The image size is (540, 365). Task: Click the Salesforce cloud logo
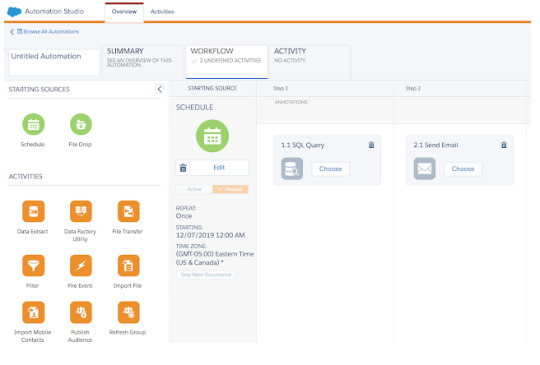click(x=14, y=11)
